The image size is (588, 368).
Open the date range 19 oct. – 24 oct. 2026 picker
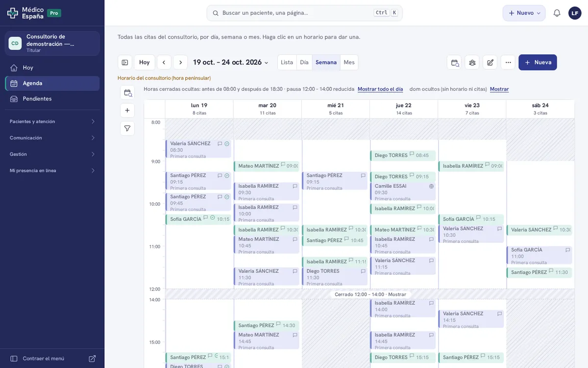231,62
